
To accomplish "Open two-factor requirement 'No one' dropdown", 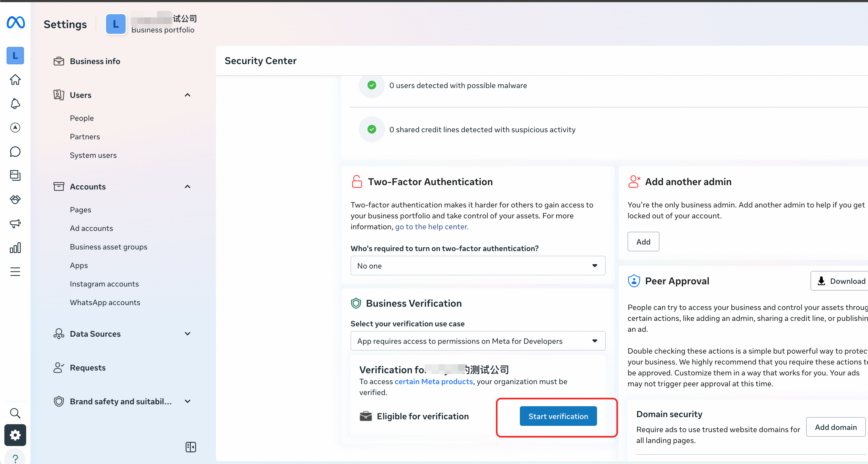I will [477, 266].
